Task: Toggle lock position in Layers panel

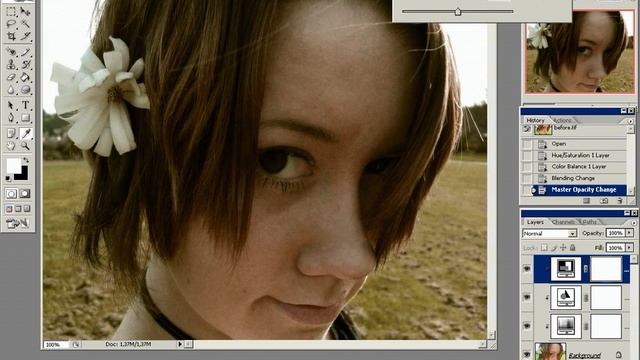Action: [x=563, y=247]
